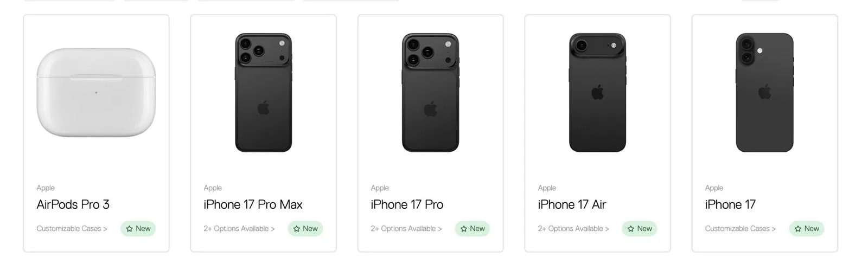Click the AirPods Pro 3 title
This screenshot has width=868, height=264.
[x=73, y=204]
